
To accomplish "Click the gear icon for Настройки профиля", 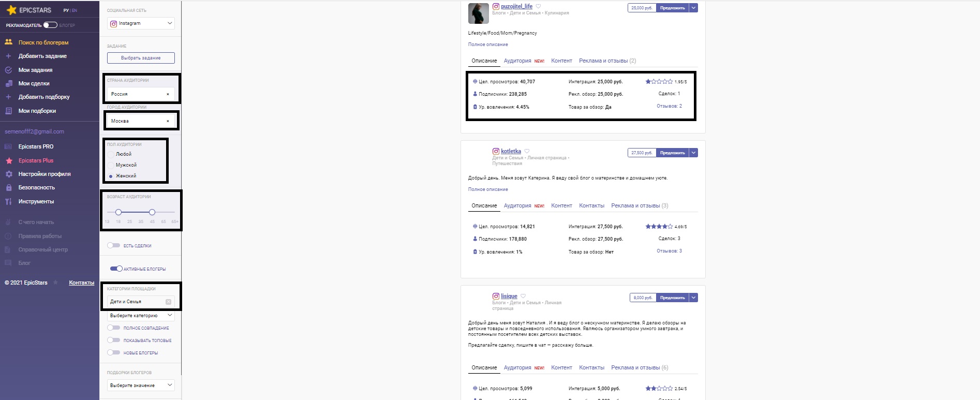I will [8, 174].
